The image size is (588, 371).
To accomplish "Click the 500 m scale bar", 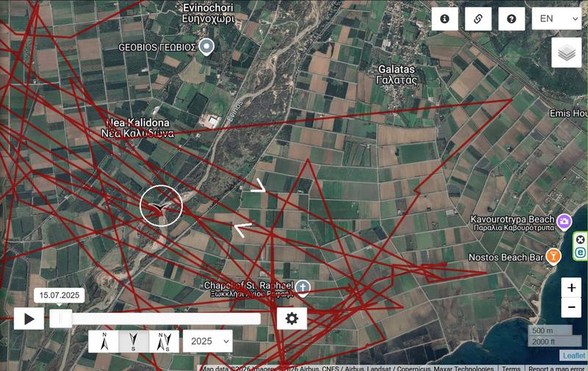I will (550, 331).
